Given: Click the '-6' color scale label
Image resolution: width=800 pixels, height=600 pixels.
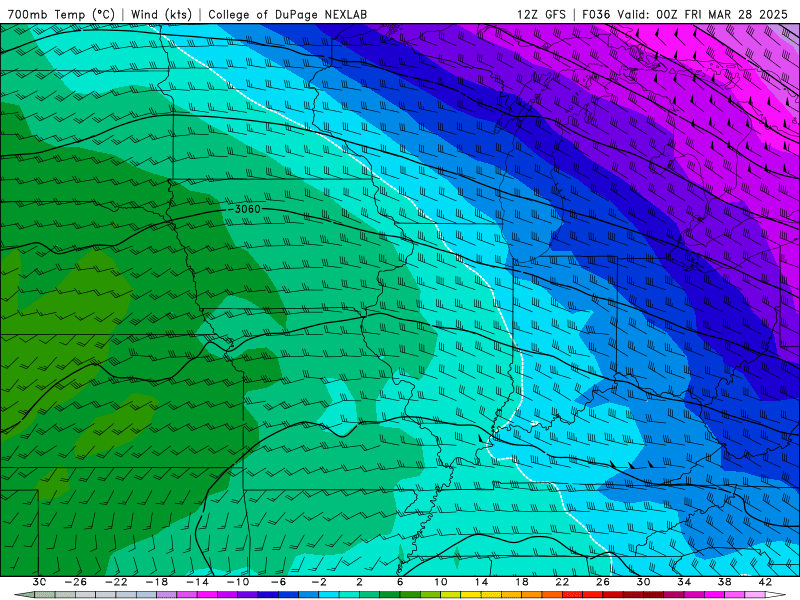Looking at the screenshot, I should [x=279, y=582].
